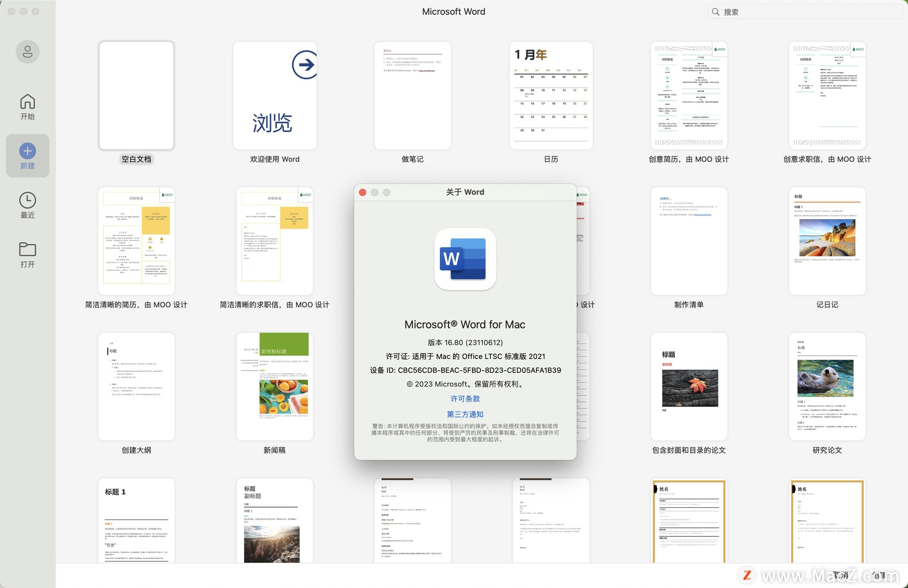This screenshot has width=908, height=588.
Task: Pick the 创意简历，由 MOO 设计 template
Action: 689,95
